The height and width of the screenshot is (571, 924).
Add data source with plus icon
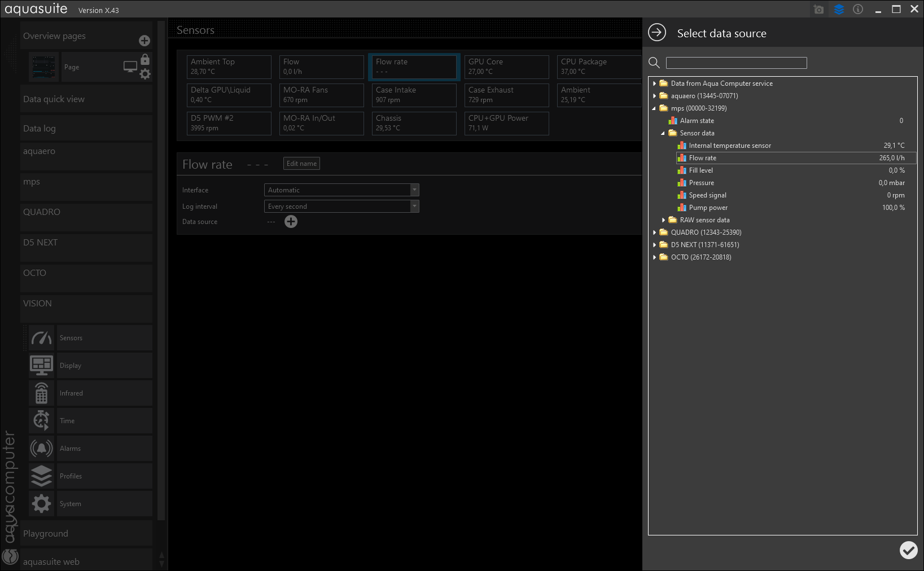(x=291, y=222)
